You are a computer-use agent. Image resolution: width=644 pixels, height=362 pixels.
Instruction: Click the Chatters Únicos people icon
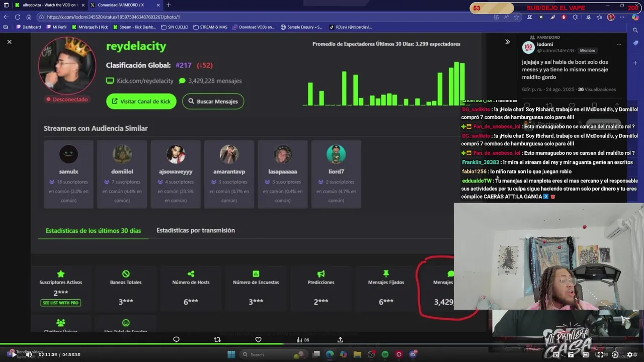pos(61,323)
